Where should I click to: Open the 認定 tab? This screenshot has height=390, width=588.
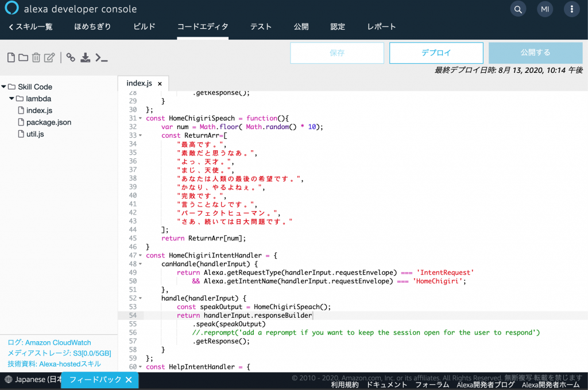point(338,26)
